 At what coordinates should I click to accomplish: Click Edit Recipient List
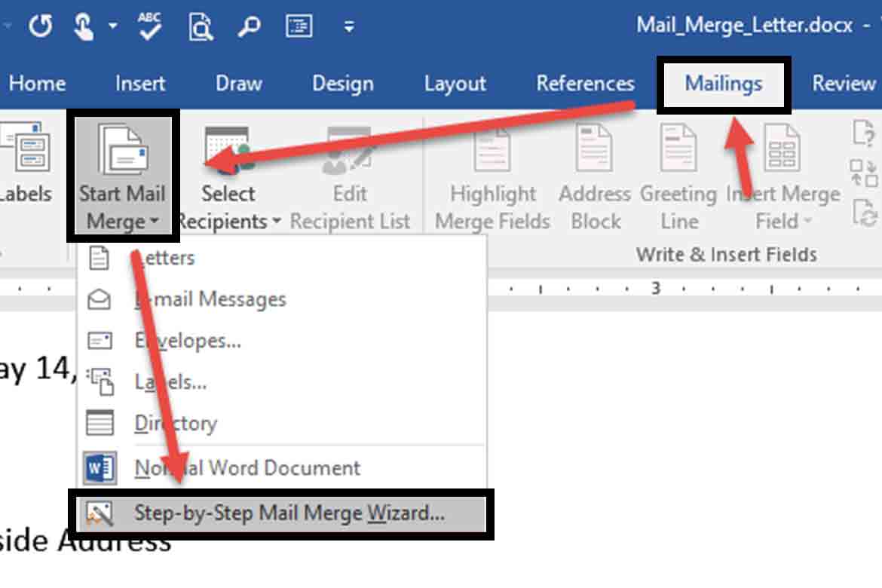(350, 178)
